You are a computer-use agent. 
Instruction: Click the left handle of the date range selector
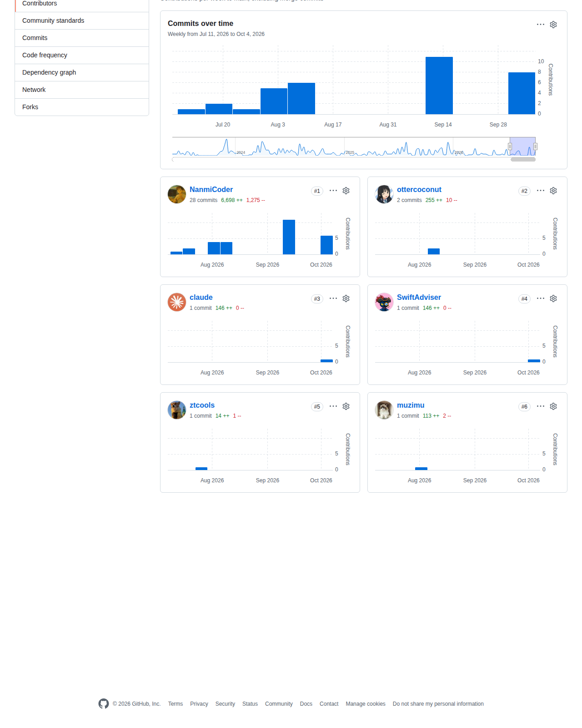point(510,147)
